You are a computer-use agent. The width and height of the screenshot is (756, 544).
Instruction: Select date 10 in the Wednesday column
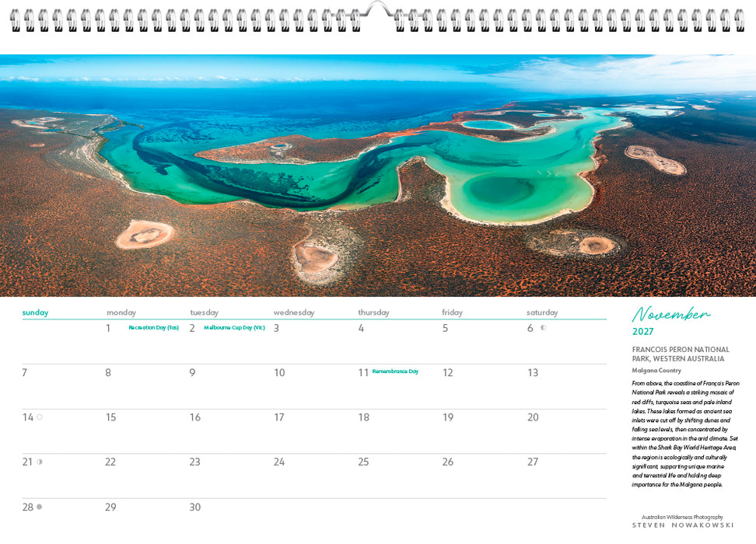click(x=279, y=372)
